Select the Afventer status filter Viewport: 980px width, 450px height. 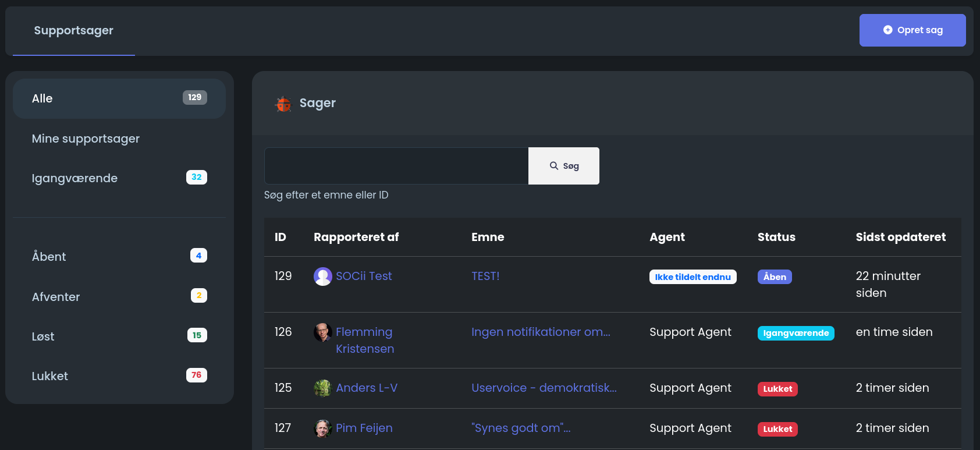[x=56, y=297]
